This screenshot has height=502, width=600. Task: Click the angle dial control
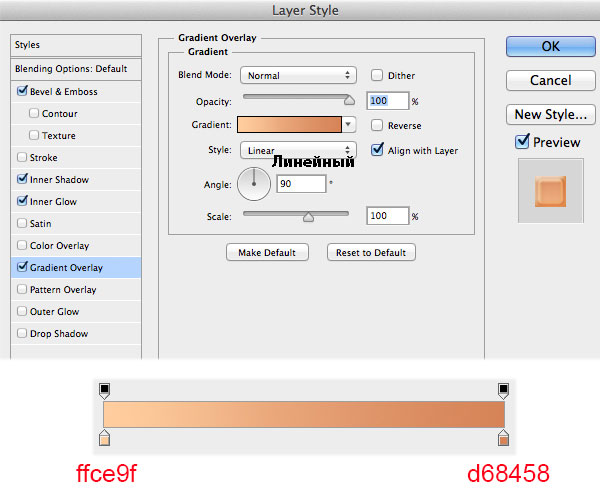[254, 184]
